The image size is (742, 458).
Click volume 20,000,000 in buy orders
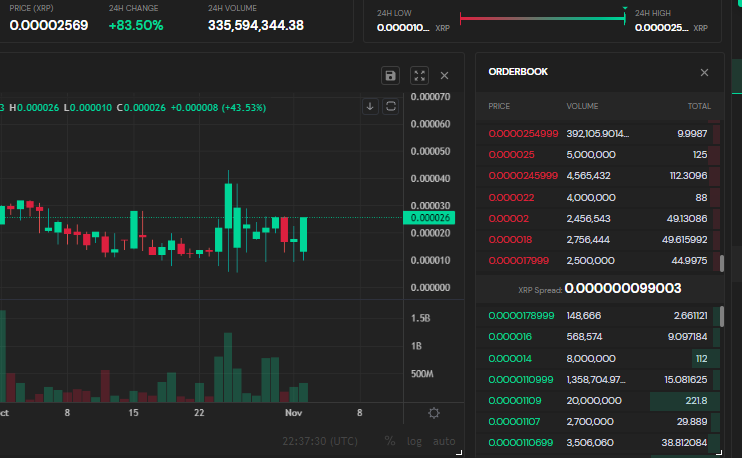(594, 401)
